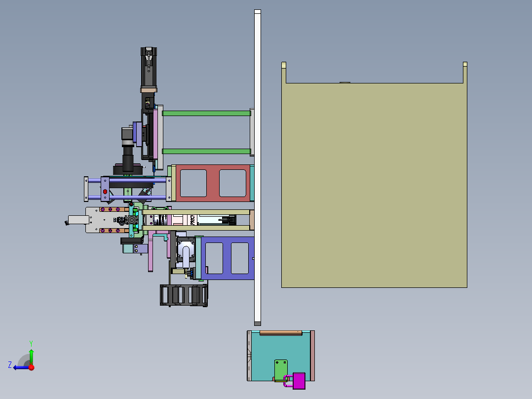
Task: Select the gray cylinder protruding leftward
Action: pos(78,220)
